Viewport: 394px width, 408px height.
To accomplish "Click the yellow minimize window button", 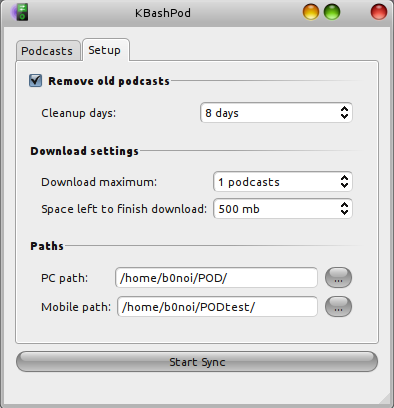I will coord(311,12).
